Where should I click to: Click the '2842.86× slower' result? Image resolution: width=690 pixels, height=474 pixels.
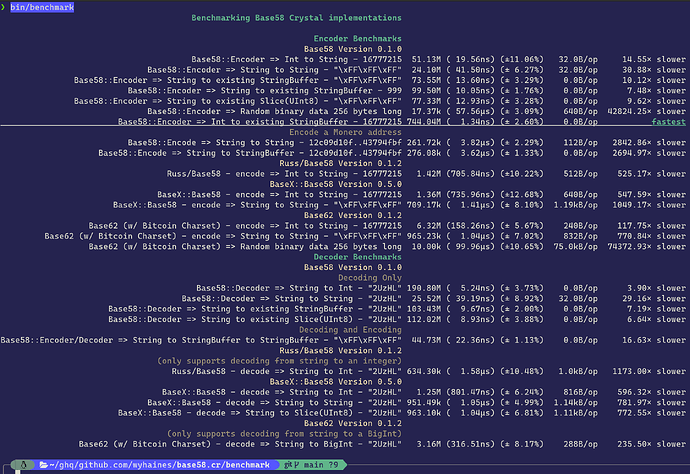click(649, 143)
